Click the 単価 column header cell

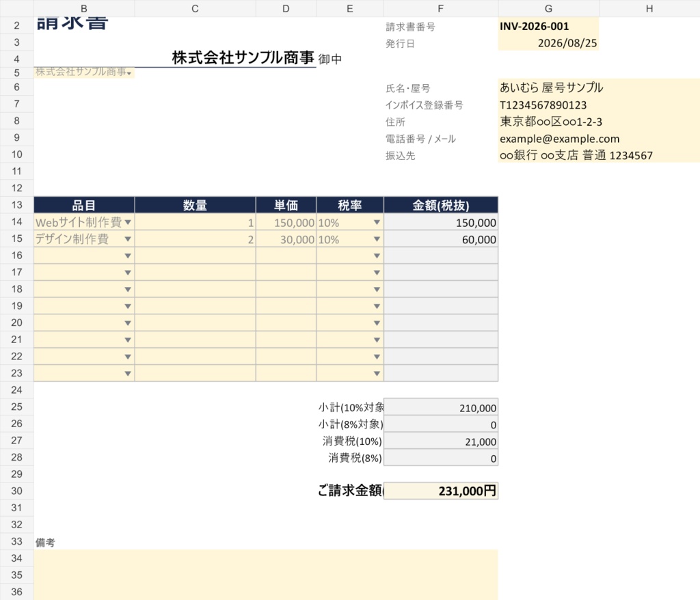coord(286,205)
